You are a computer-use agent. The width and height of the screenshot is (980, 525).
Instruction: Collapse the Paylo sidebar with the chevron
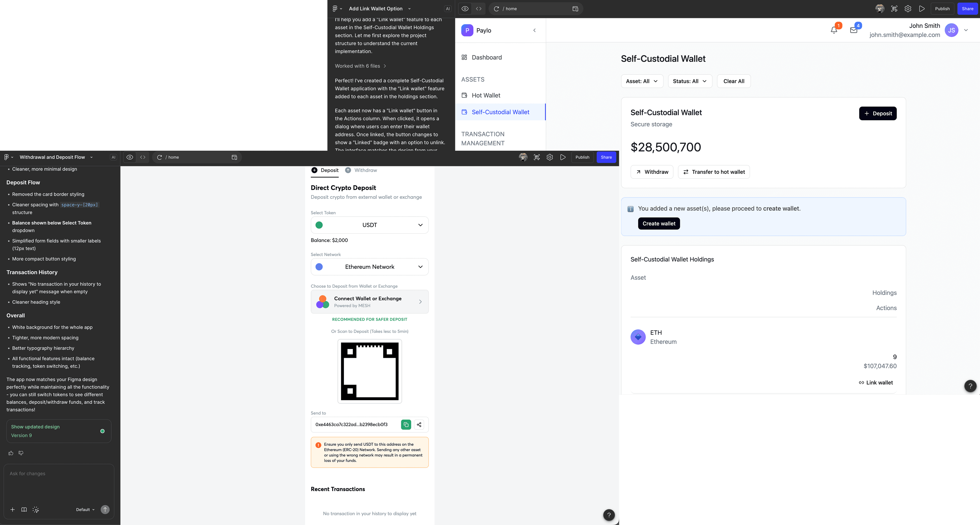[x=534, y=30]
